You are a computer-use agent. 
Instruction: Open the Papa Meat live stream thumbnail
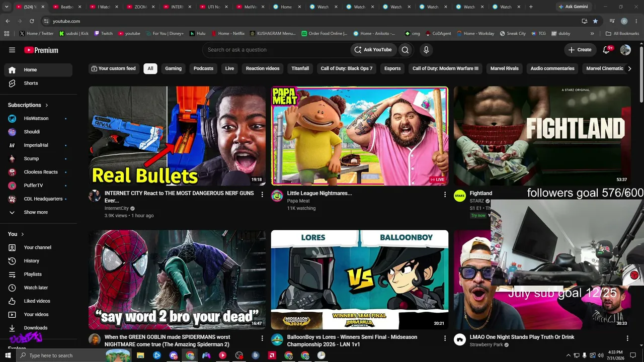pyautogui.click(x=360, y=136)
